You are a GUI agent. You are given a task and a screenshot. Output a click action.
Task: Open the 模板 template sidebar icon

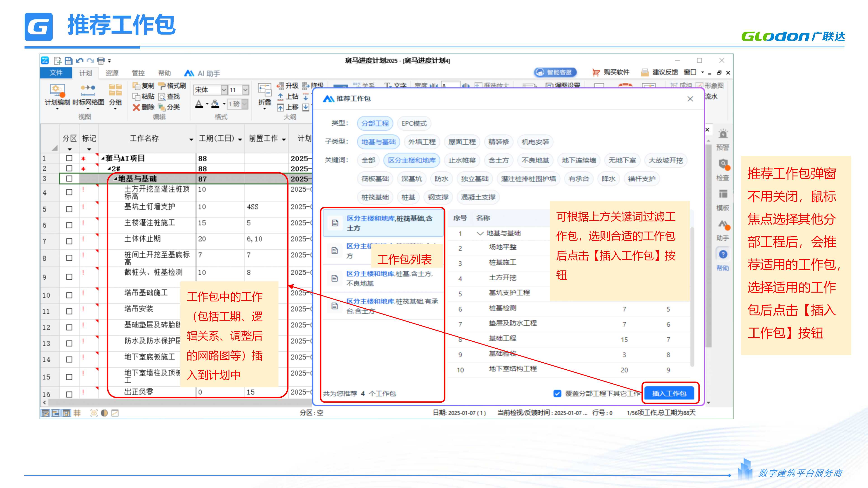coord(723,194)
